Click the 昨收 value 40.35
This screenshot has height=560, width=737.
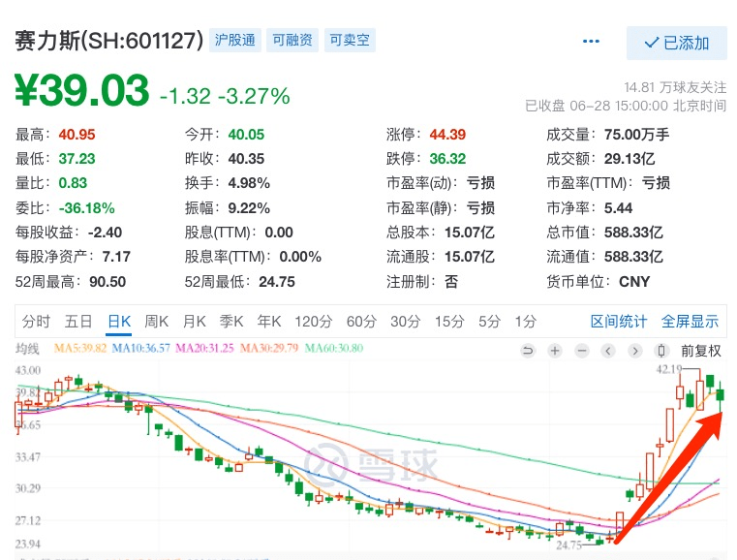tap(246, 159)
